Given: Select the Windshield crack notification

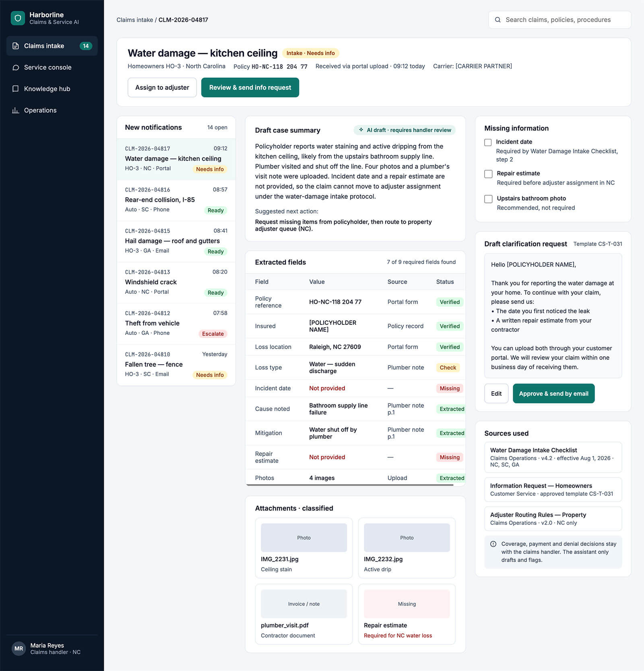Looking at the screenshot, I should tap(176, 282).
